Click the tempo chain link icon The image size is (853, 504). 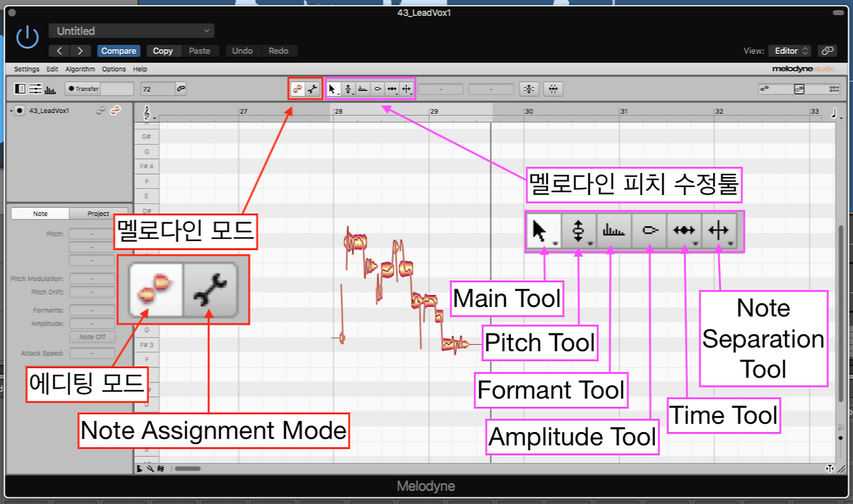click(x=180, y=89)
